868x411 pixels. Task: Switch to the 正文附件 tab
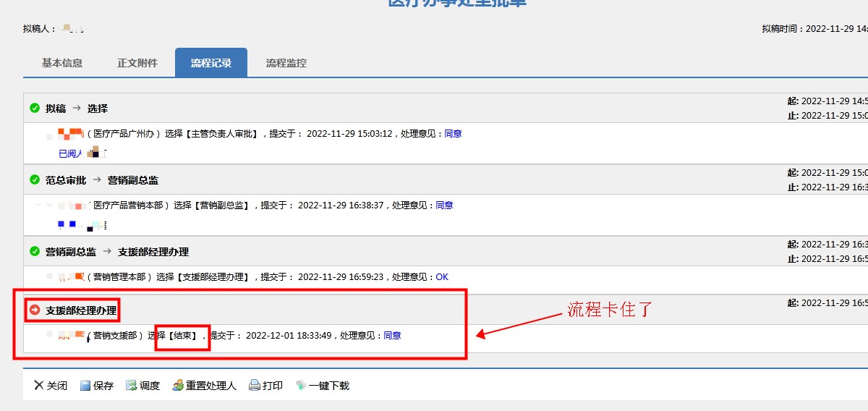137,63
